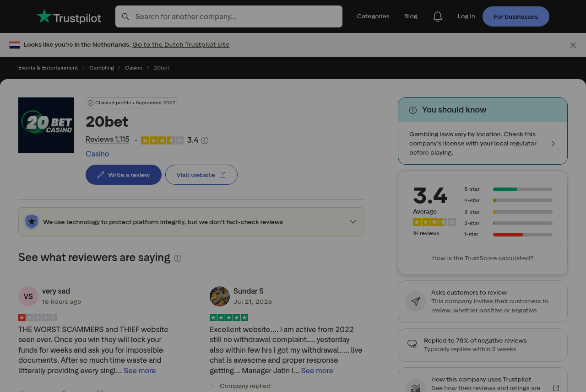This screenshot has width=586, height=392.
Task: Click the 20bet Casino logo thumbnail
Action: pos(46,125)
